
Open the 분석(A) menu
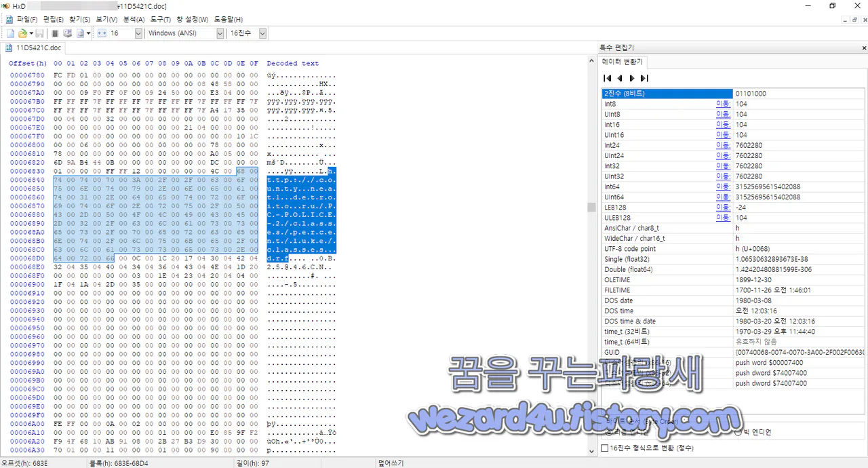[134, 20]
